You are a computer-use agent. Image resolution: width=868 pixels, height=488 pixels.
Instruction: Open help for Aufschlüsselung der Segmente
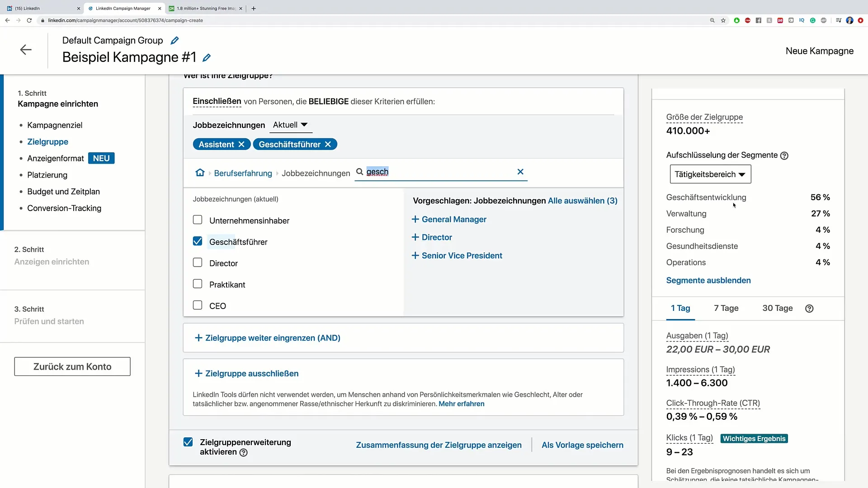coord(784,155)
